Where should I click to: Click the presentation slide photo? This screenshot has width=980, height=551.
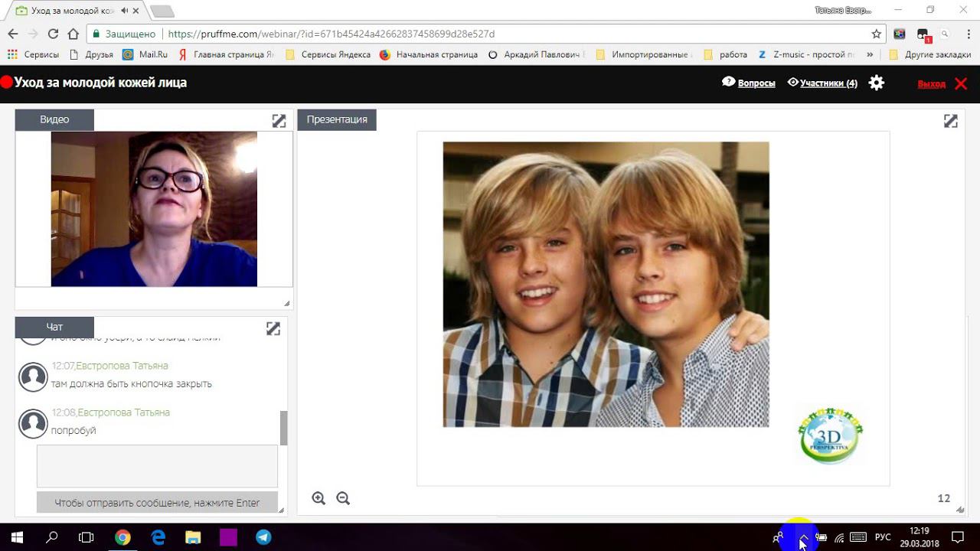coord(606,284)
